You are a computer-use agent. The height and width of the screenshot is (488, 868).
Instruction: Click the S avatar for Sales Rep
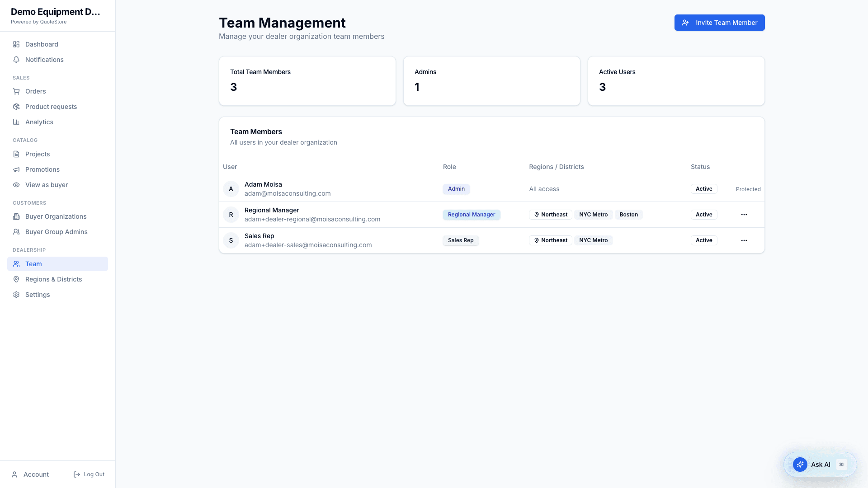pos(231,240)
